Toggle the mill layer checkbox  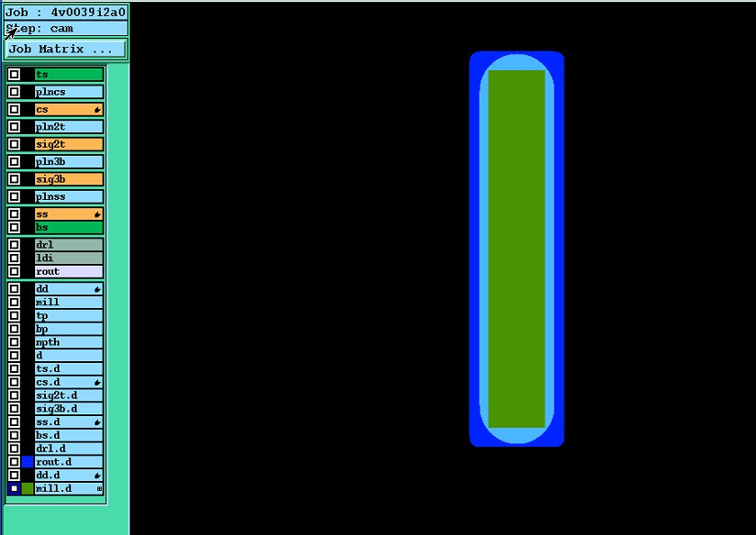click(14, 303)
